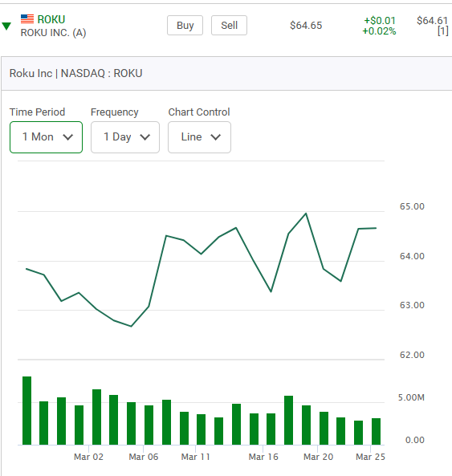Click the $64.65 last price value

click(x=306, y=26)
